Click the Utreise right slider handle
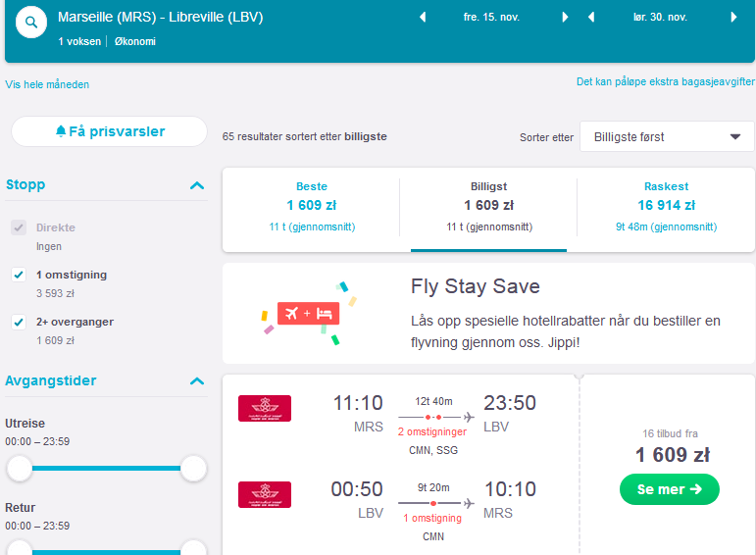 (193, 468)
